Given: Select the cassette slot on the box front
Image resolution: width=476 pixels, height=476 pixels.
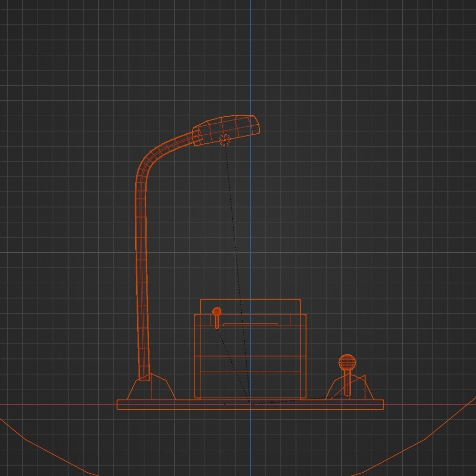Looking at the screenshot, I should [250, 324].
